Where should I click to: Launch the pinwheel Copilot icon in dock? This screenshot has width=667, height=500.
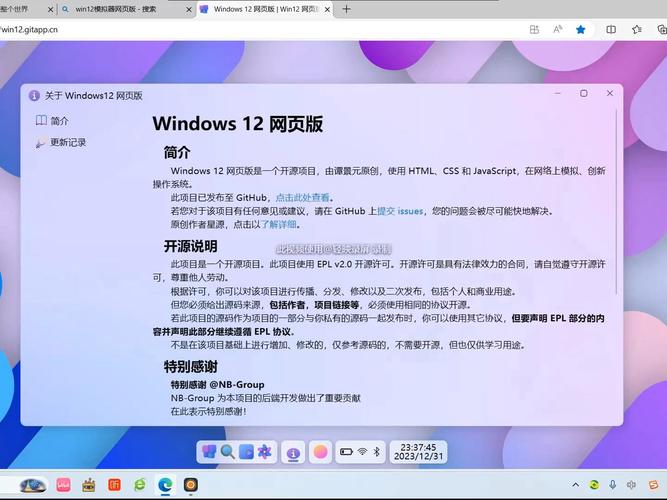tap(265, 451)
